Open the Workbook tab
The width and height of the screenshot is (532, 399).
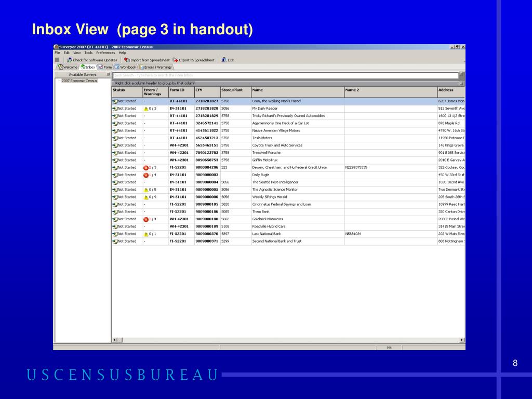125,67
